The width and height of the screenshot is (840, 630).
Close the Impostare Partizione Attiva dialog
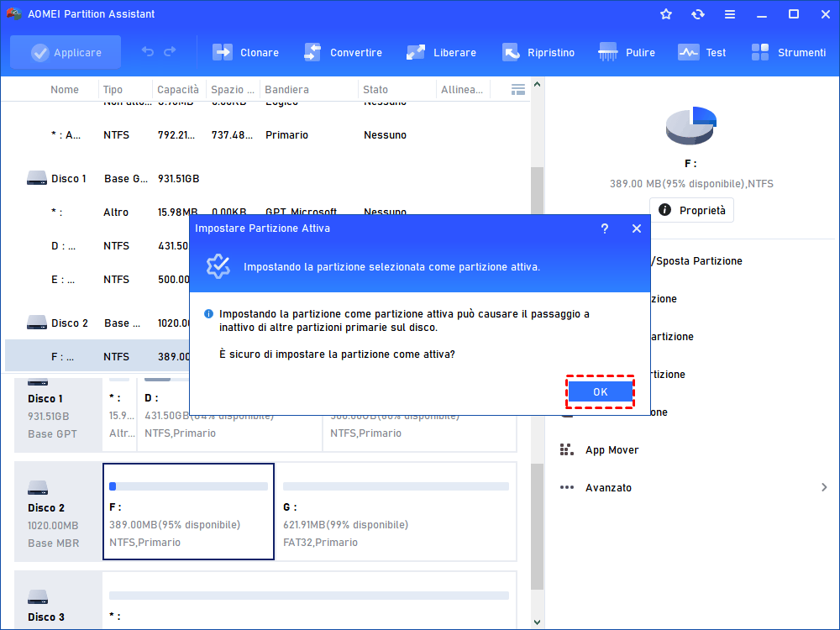coord(637,228)
